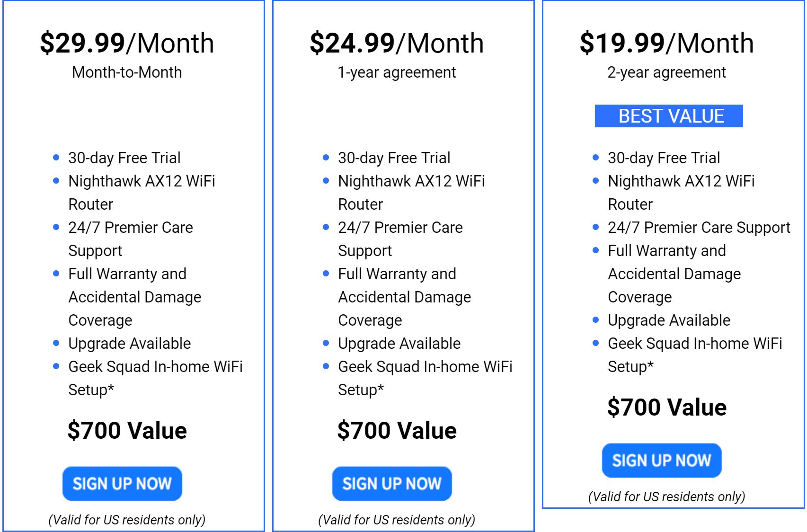Click SIGN UP NOW for the $24.99 1-year plan

[x=392, y=484]
